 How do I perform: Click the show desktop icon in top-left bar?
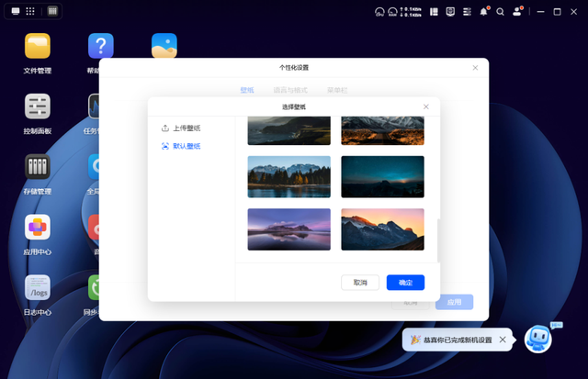point(16,11)
